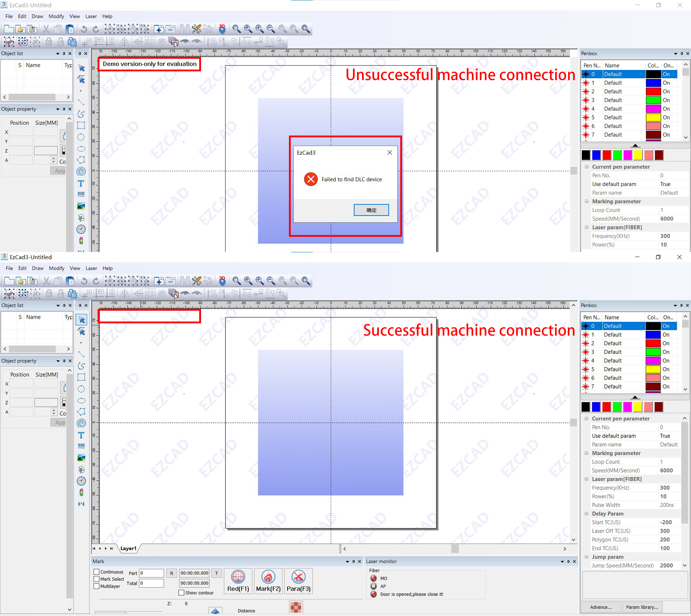Insert a vector file in bottom window

[81, 469]
